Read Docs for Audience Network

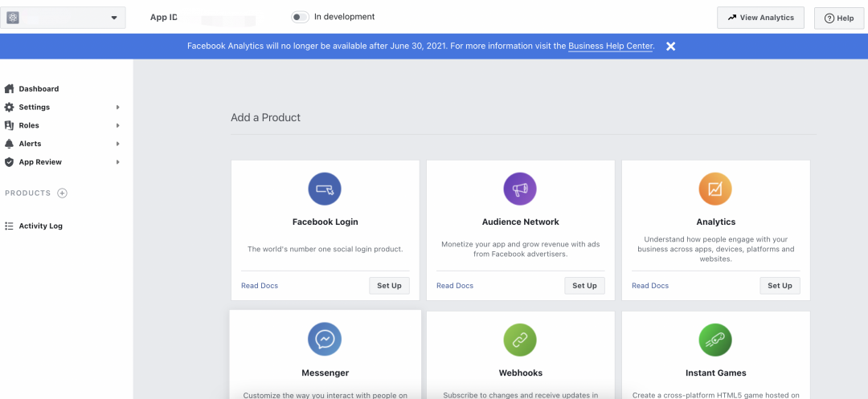point(455,286)
